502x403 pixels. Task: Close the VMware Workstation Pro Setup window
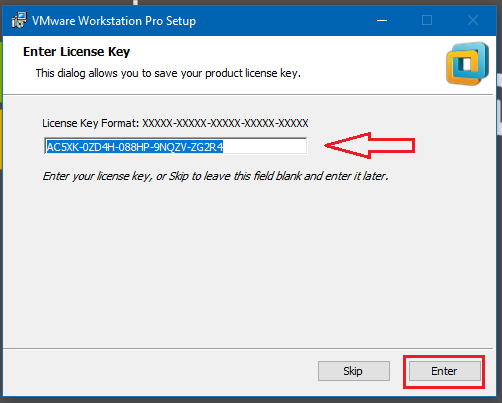[473, 21]
